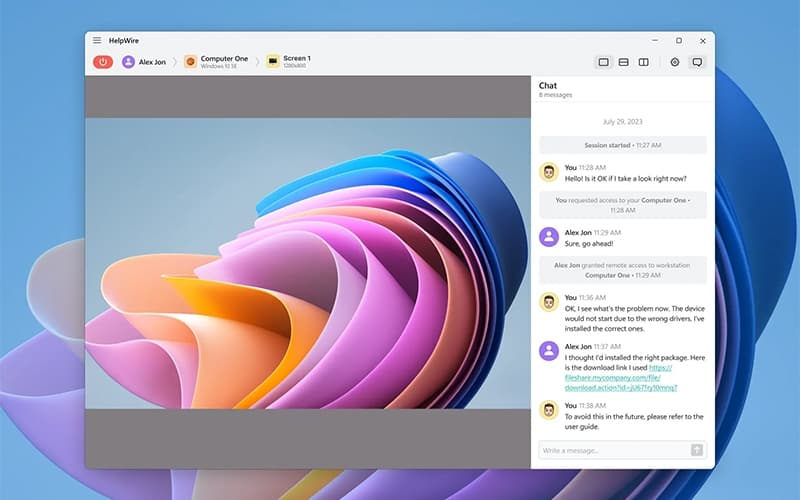Minimize the HelpWire window
The height and width of the screenshot is (500, 800).
655,40
